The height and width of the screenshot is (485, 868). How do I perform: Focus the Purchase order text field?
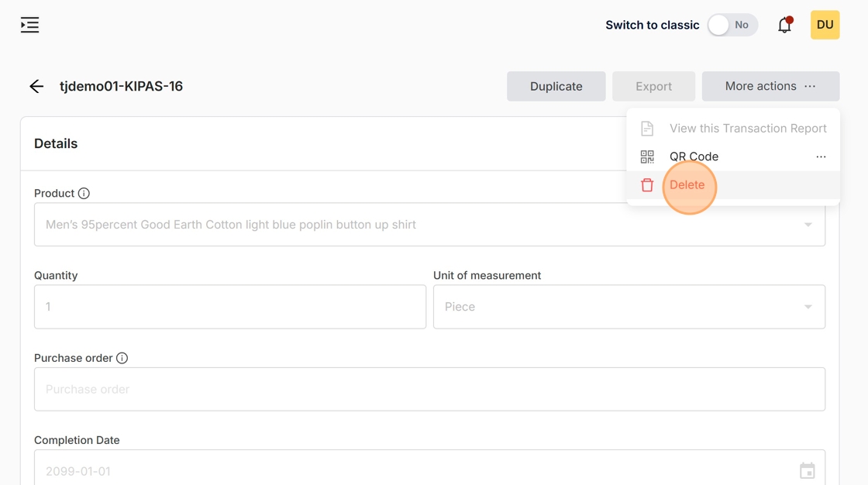(x=429, y=389)
